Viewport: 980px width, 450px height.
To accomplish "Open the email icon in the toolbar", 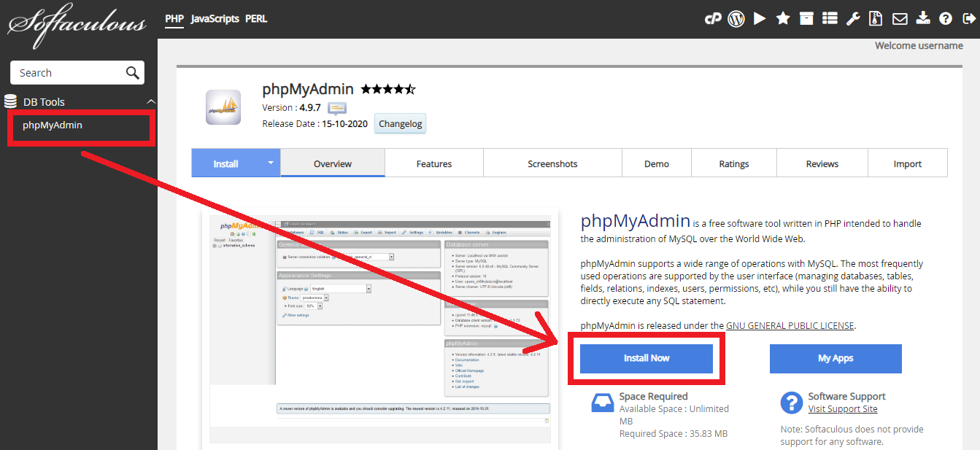I will tap(900, 18).
